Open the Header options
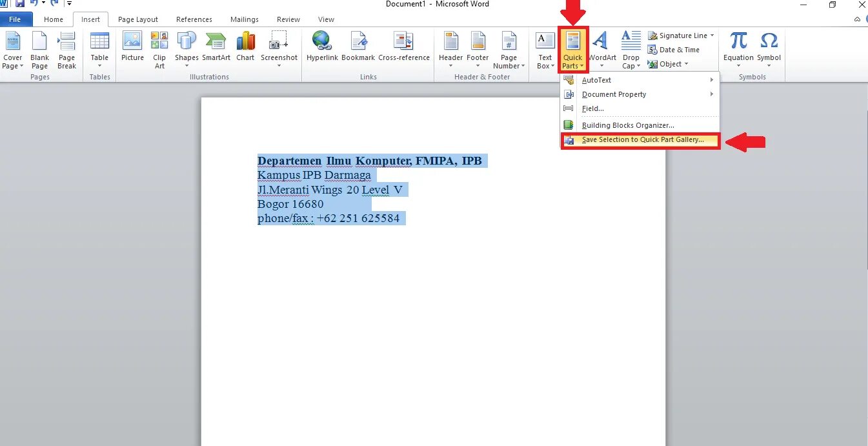 tap(450, 50)
